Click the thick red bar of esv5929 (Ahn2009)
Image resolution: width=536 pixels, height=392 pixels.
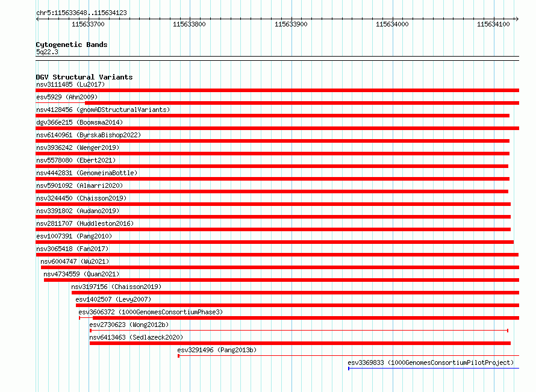302,103
